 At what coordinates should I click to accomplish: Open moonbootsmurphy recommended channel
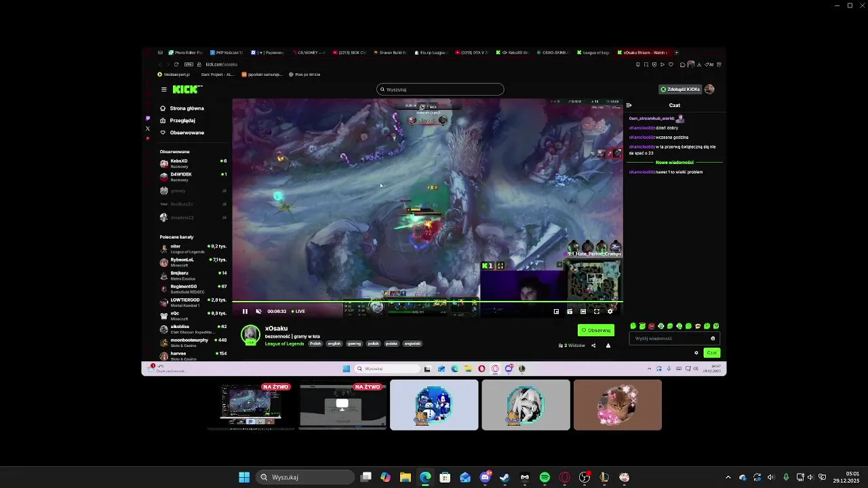tap(193, 342)
